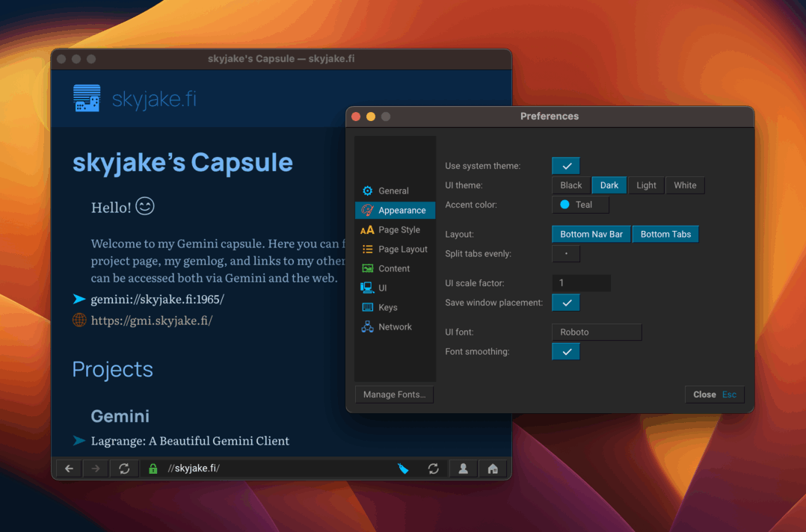The height and width of the screenshot is (532, 806).
Task: Switch to Page Style tab
Action: [395, 230]
